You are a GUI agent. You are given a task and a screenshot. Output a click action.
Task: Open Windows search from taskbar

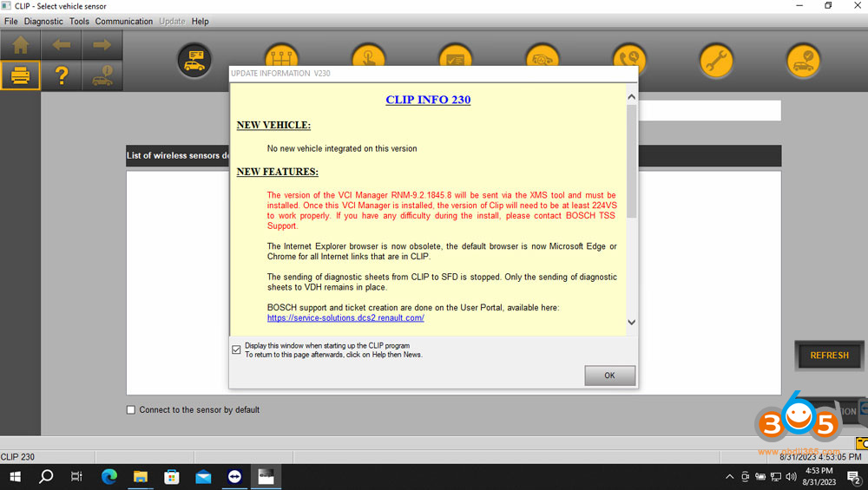[46, 477]
